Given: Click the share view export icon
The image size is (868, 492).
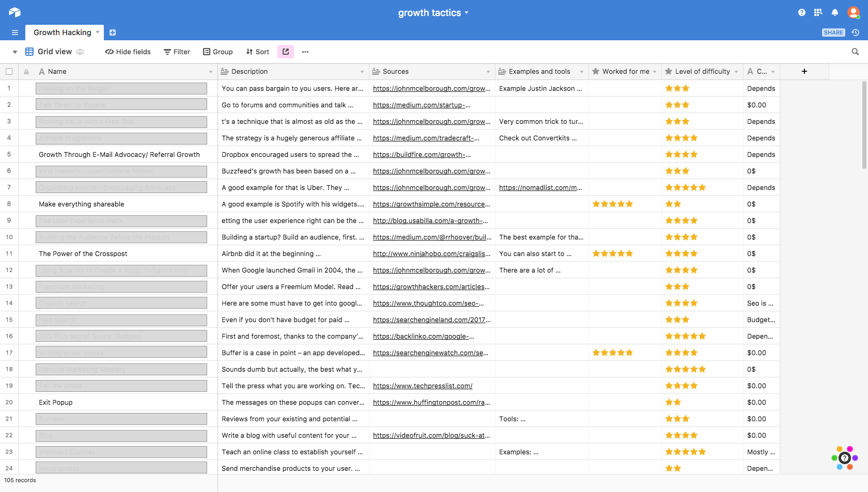Looking at the screenshot, I should pos(286,52).
